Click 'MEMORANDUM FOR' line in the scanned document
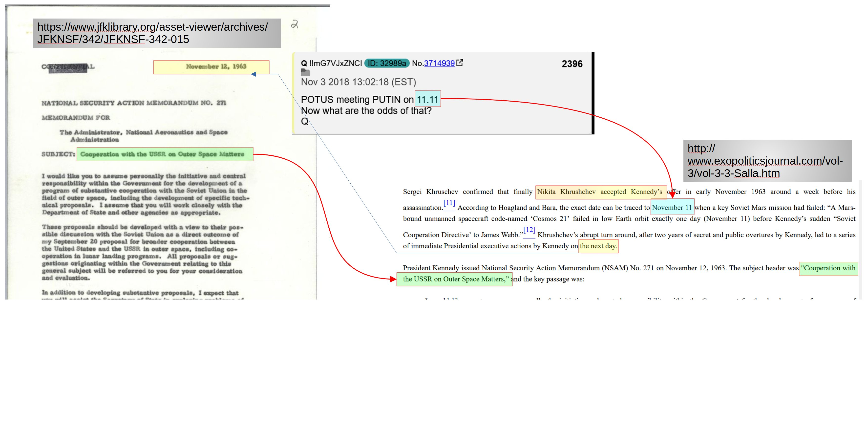868x431 pixels. [76, 118]
